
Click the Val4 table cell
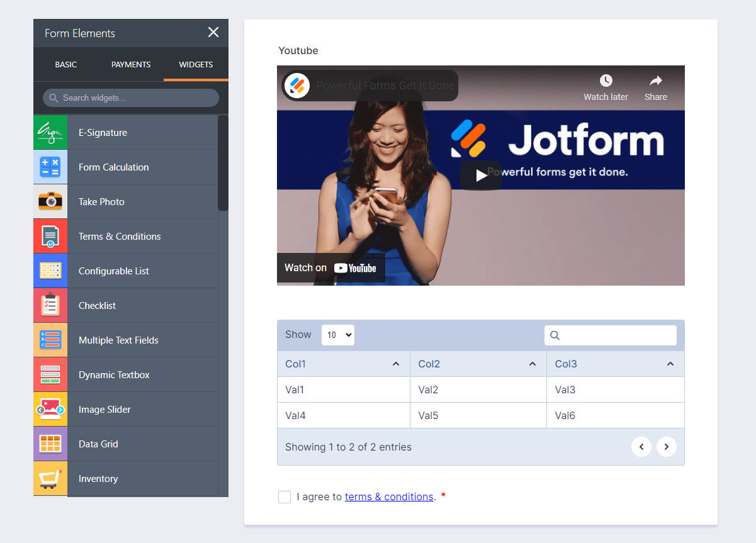pyautogui.click(x=344, y=415)
